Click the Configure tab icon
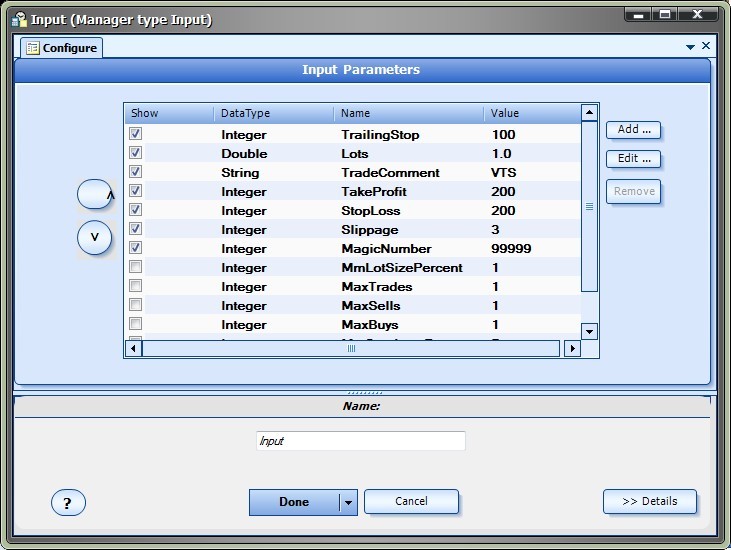Screen dimensions: 731x550 coord(33,48)
